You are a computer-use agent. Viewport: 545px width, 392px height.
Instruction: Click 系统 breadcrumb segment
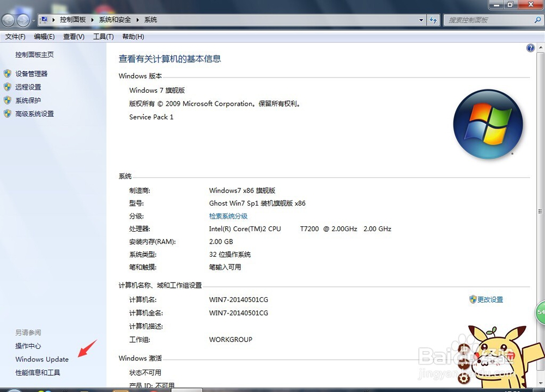tap(150, 20)
